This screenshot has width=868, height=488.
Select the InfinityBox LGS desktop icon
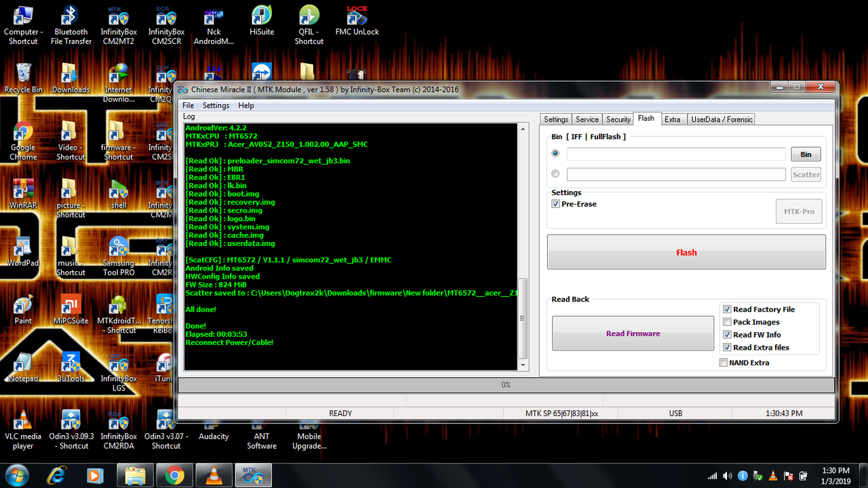click(119, 373)
